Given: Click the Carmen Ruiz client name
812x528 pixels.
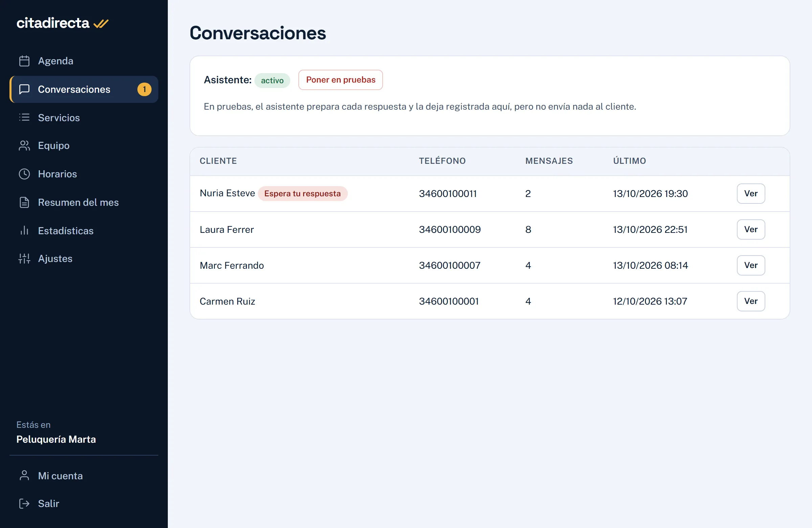Looking at the screenshot, I should click(x=227, y=301).
